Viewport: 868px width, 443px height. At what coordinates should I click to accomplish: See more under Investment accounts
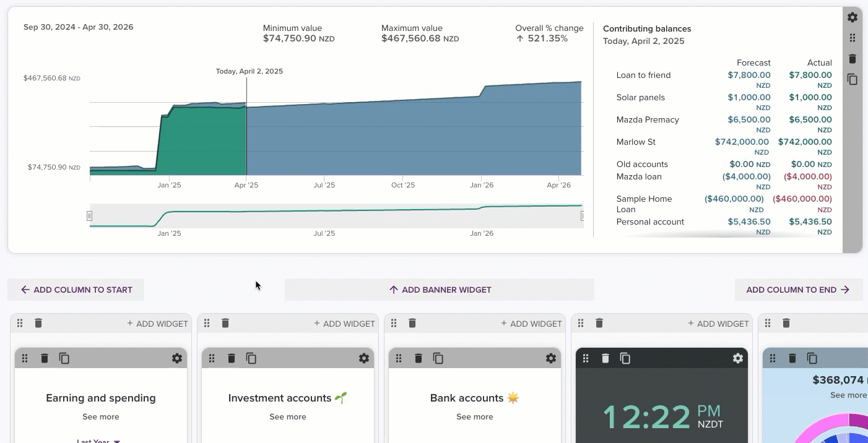click(288, 417)
